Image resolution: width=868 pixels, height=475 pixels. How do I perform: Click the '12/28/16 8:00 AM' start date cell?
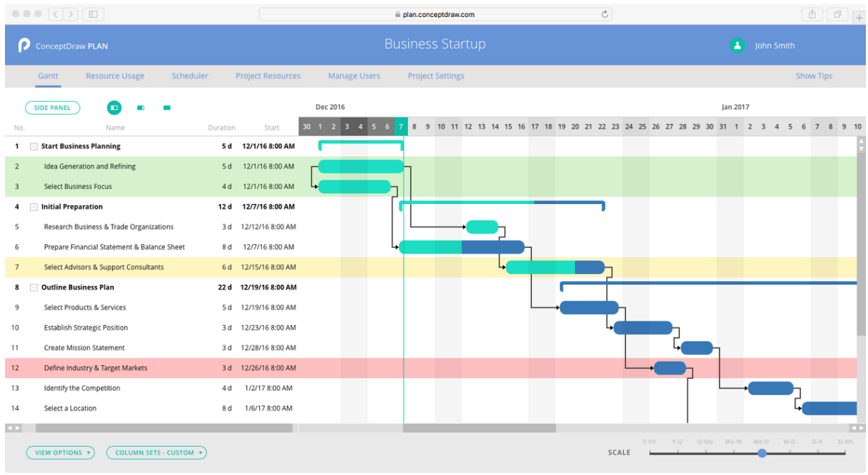pos(268,348)
